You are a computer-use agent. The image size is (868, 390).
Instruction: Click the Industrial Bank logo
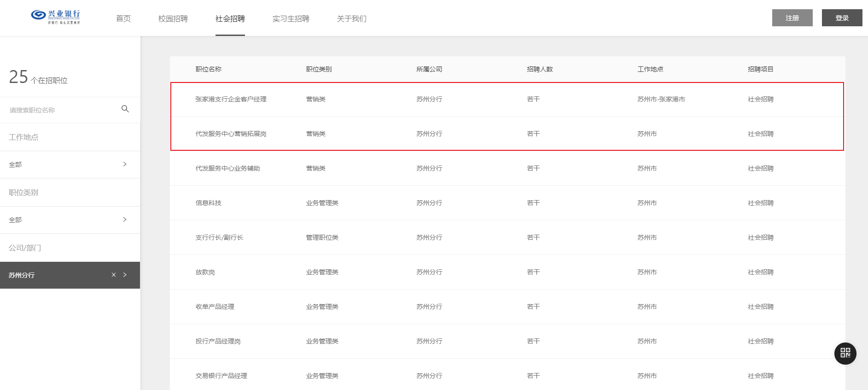55,17
